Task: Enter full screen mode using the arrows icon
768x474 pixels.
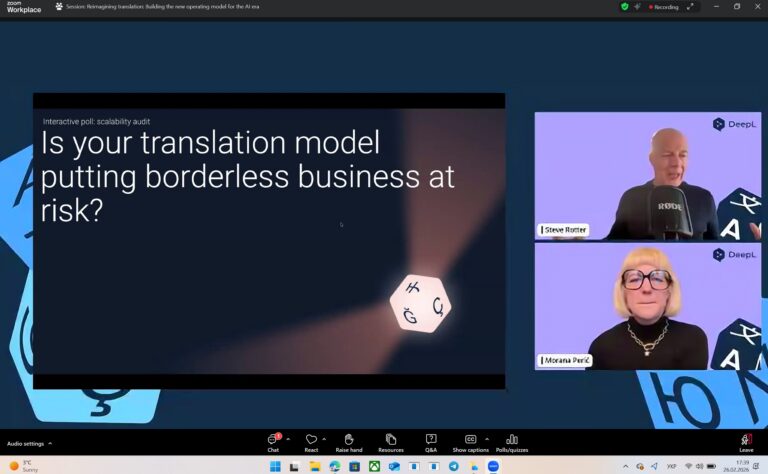Action: (690, 6)
